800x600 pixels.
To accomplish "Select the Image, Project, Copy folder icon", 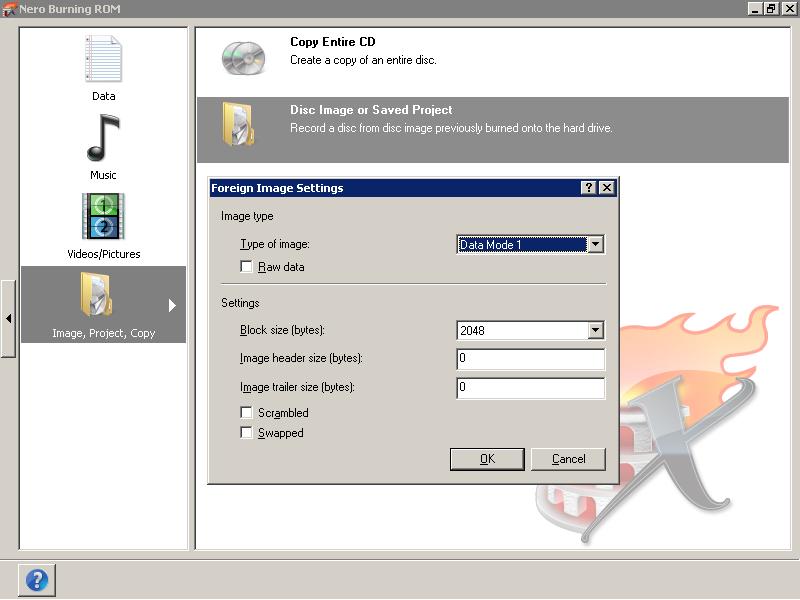I will (96, 295).
